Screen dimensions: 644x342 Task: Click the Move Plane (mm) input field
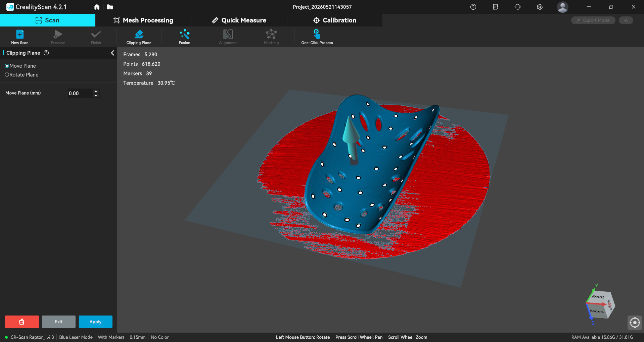(x=80, y=93)
